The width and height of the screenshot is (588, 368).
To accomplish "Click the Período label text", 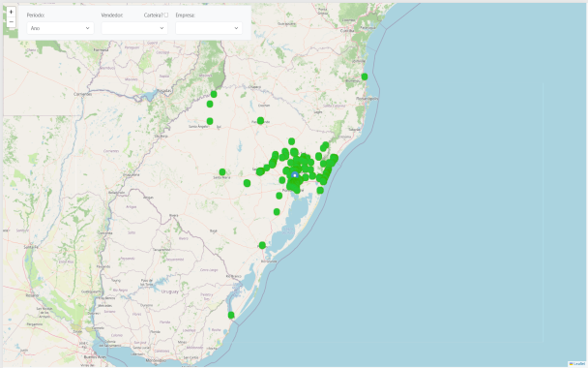I will click(36, 15).
